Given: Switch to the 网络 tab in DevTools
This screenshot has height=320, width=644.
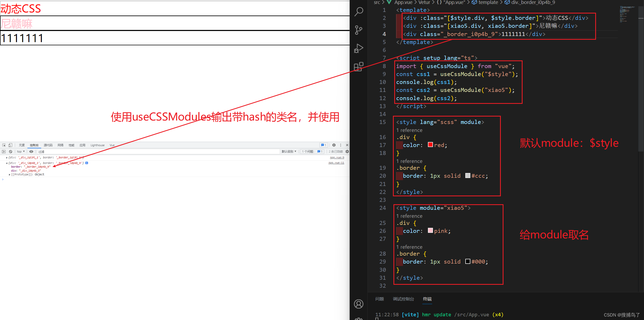Looking at the screenshot, I should click(x=60, y=145).
